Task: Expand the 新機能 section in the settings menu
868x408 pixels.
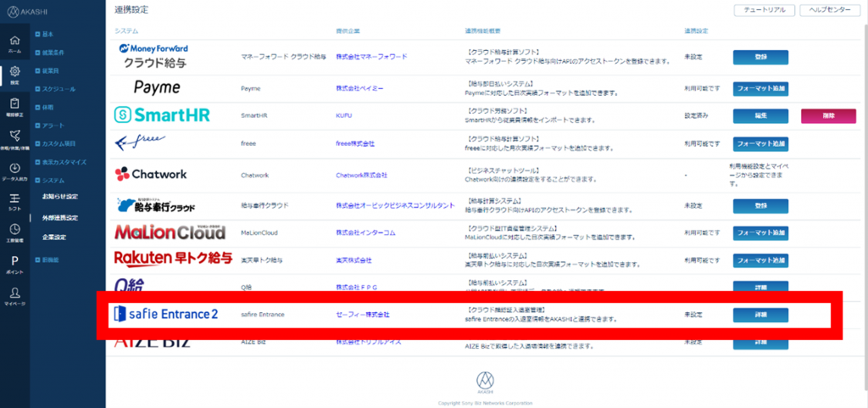Action: [x=47, y=260]
